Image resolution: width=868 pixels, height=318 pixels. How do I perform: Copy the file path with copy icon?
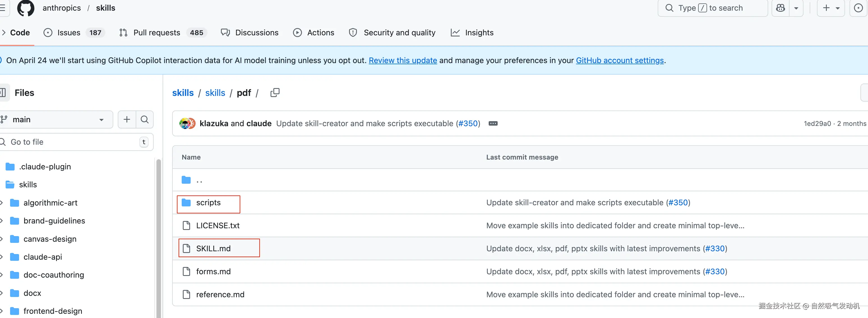pos(275,93)
